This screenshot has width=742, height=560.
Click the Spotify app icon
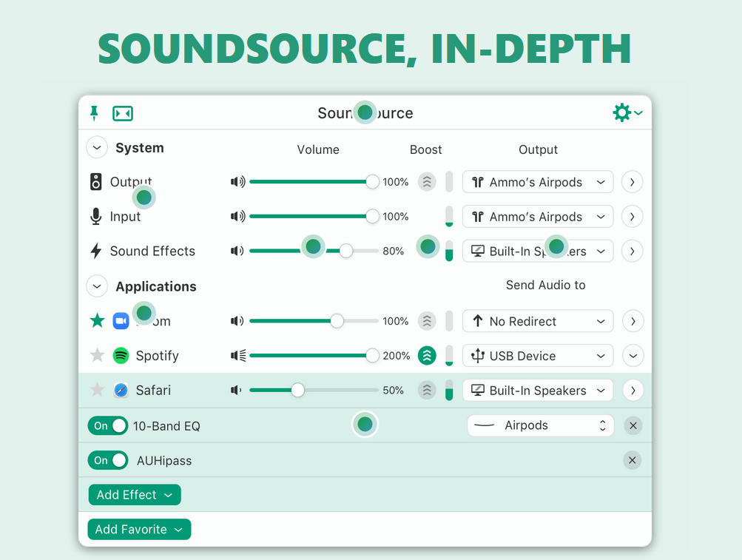[121, 356]
